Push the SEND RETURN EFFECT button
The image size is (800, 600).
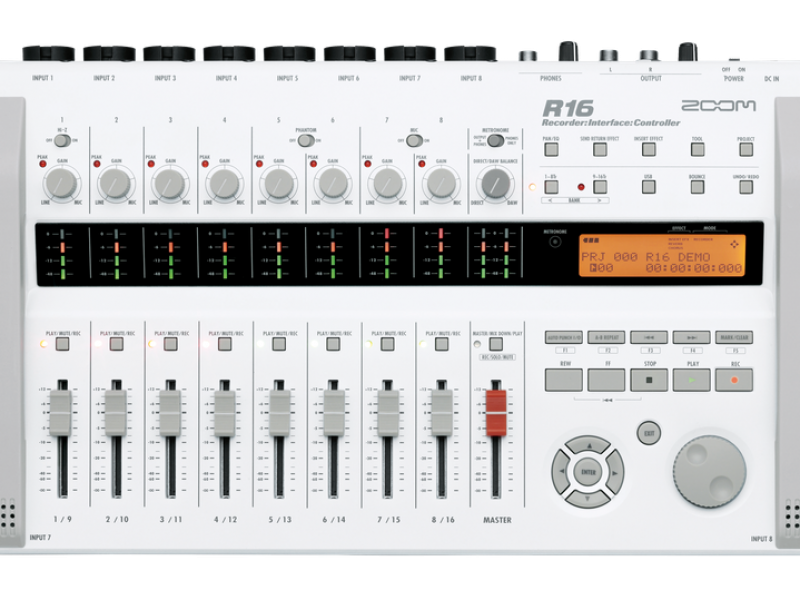pyautogui.click(x=600, y=149)
